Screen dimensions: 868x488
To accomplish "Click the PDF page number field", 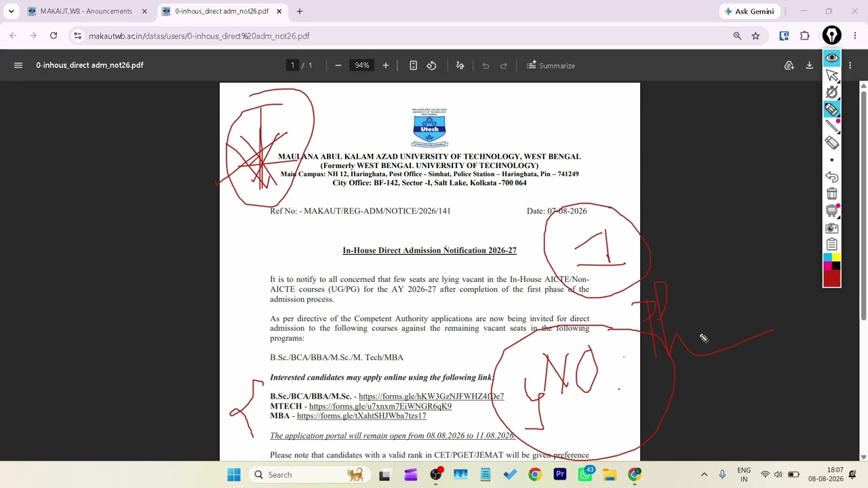I will [x=292, y=65].
